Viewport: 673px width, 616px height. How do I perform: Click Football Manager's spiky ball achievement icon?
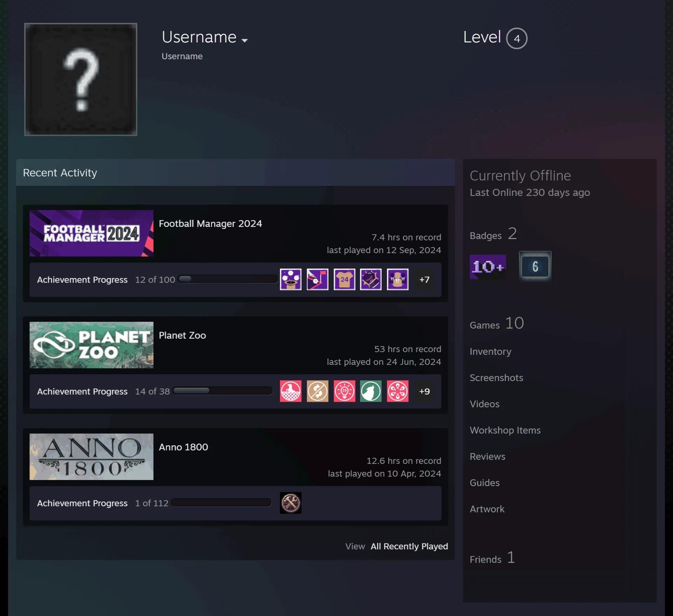tap(371, 279)
